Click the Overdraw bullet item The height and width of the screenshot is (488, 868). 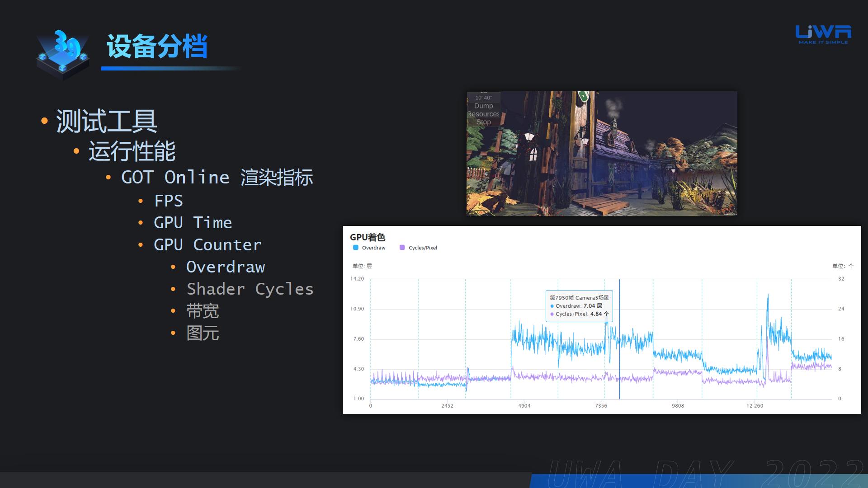coord(226,267)
